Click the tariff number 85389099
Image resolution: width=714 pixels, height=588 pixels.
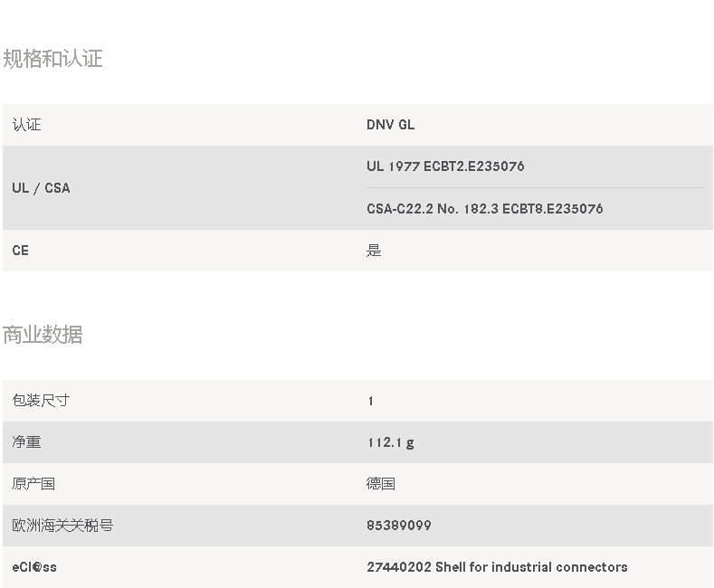[399, 526]
